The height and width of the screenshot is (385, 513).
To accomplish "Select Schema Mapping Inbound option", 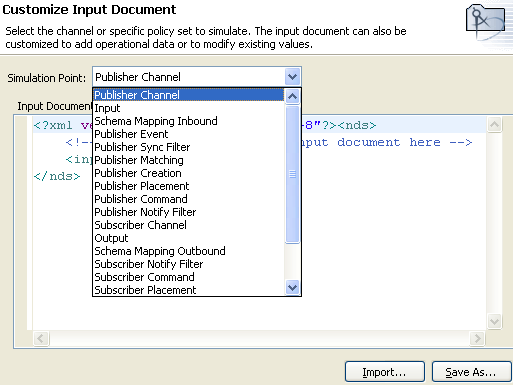I will click(189, 121).
